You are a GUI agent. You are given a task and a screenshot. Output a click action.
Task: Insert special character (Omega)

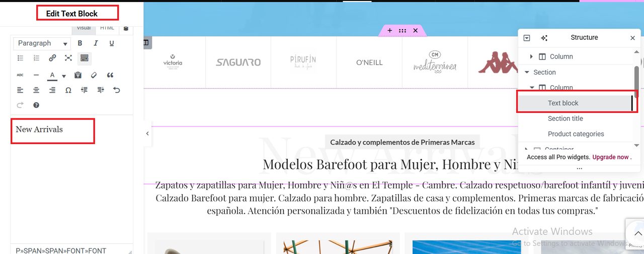pyautogui.click(x=68, y=90)
